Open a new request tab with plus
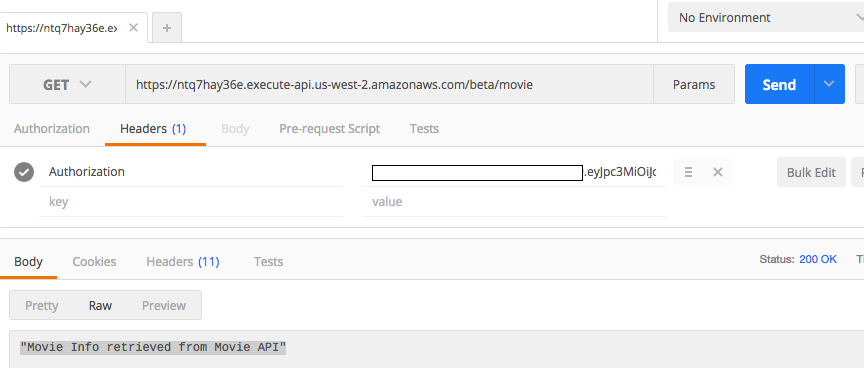Screen dimensions: 864x368 pos(166,28)
